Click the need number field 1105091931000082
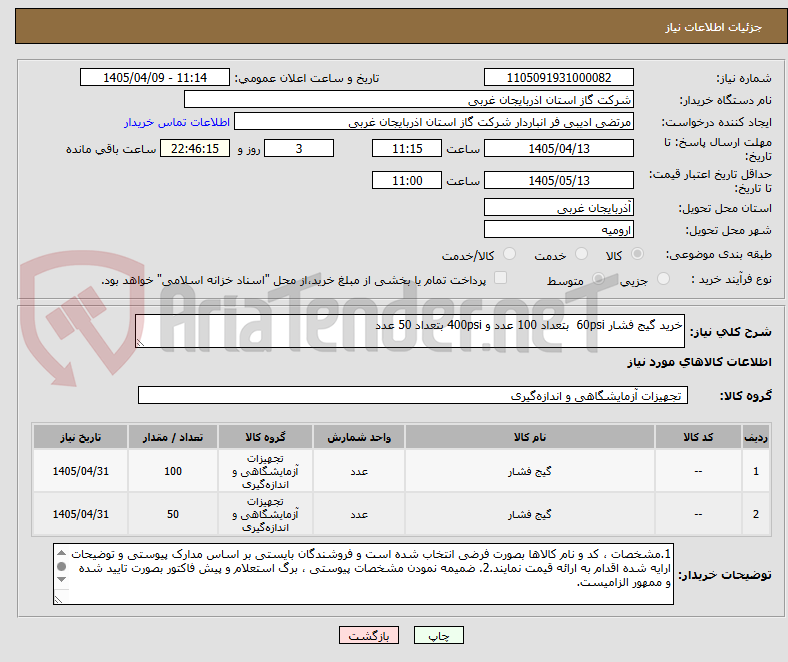This screenshot has width=788, height=662. 559,77
